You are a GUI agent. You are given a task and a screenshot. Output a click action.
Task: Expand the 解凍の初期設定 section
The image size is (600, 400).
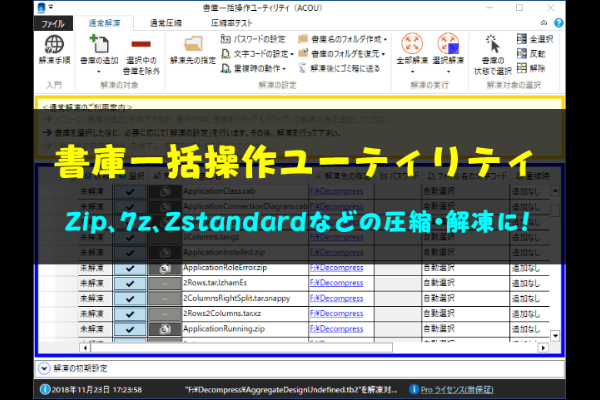coord(44,368)
